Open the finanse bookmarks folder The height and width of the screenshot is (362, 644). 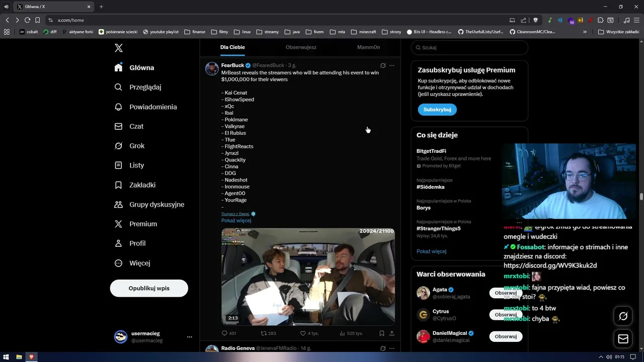coord(195,32)
